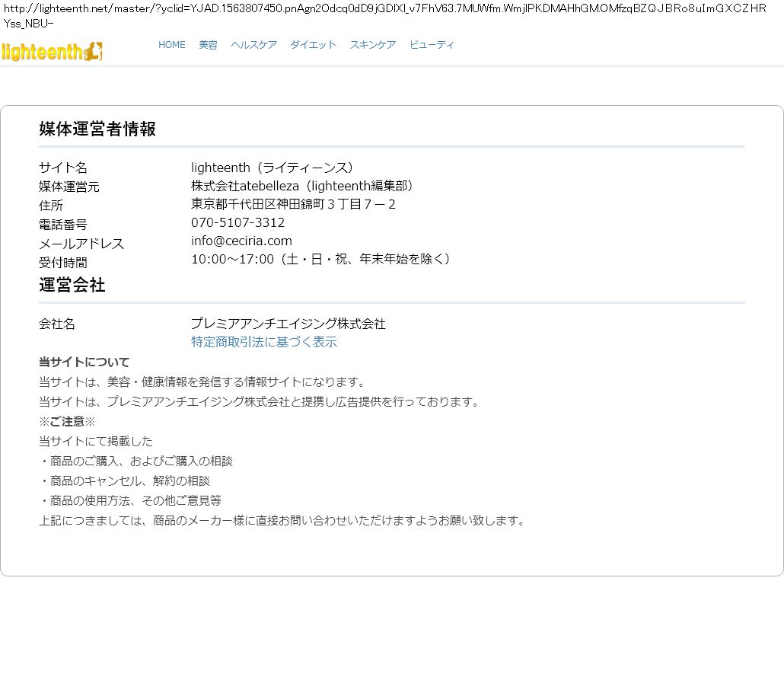Screen dimensions: 784x696
Task: Click the ※ご注意※ notice label
Action: [67, 422]
